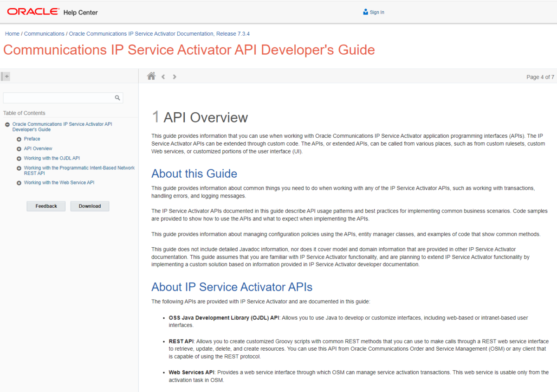Click the Page 4 of 7 indicator
The height and width of the screenshot is (392, 557).
[540, 77]
